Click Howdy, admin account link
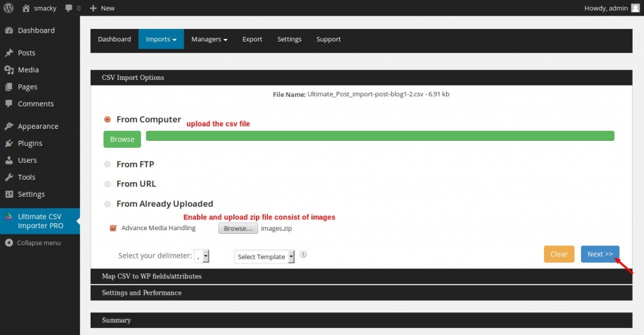 point(606,8)
